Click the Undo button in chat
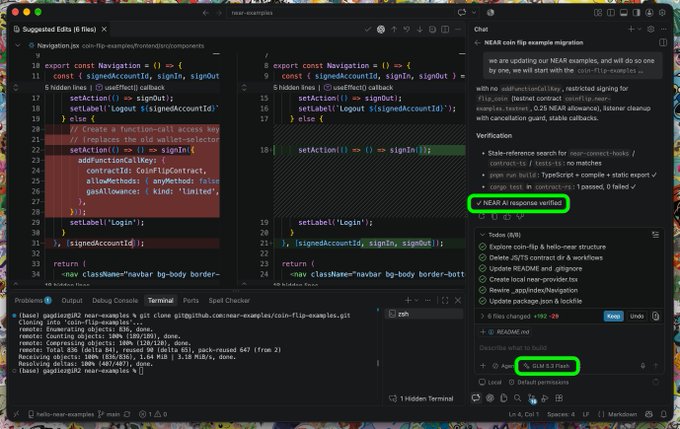The height and width of the screenshot is (429, 680). click(637, 316)
